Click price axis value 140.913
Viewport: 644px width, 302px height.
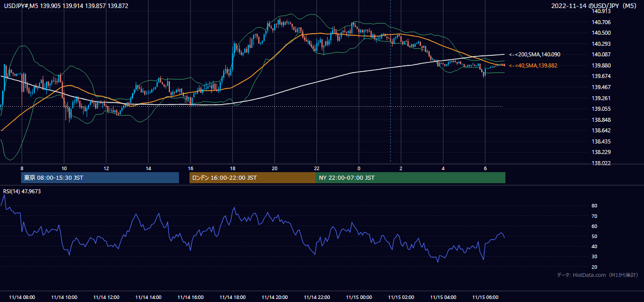pos(602,11)
